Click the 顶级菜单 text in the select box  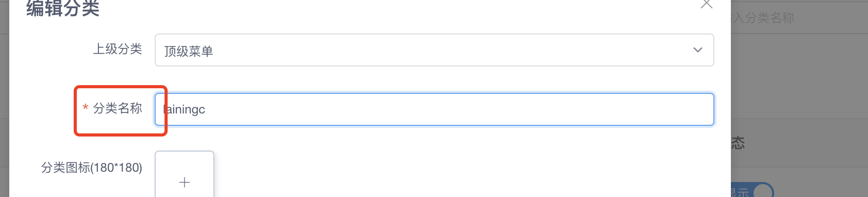189,51
